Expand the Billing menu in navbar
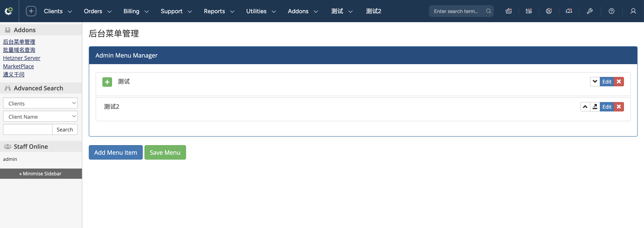644x228 pixels. (x=136, y=11)
